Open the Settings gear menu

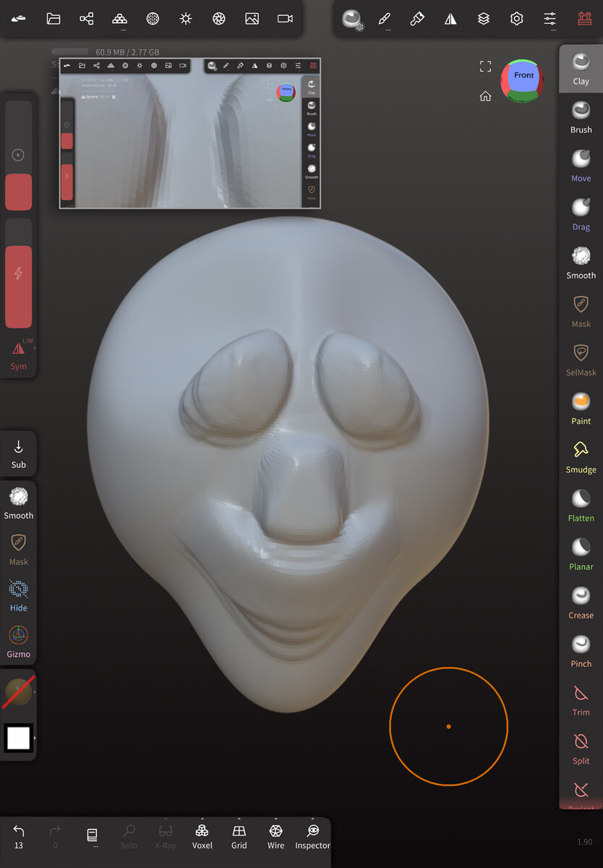(516, 19)
